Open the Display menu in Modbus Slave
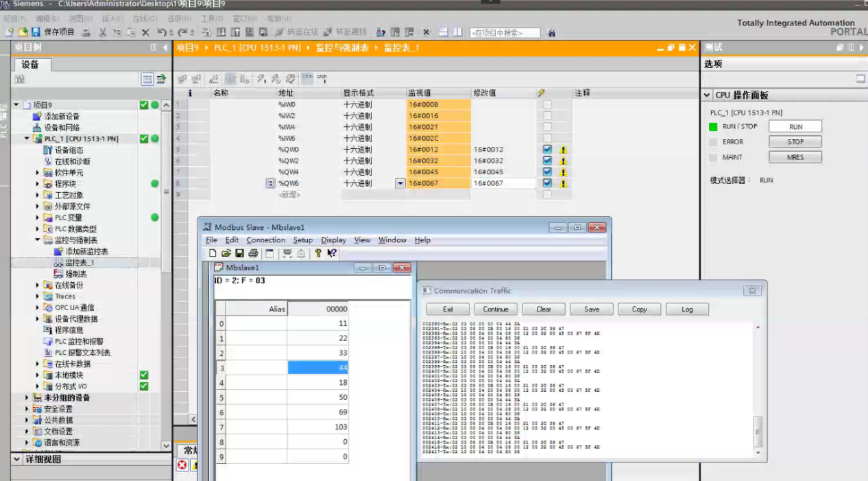This screenshot has height=481, width=868. point(334,240)
